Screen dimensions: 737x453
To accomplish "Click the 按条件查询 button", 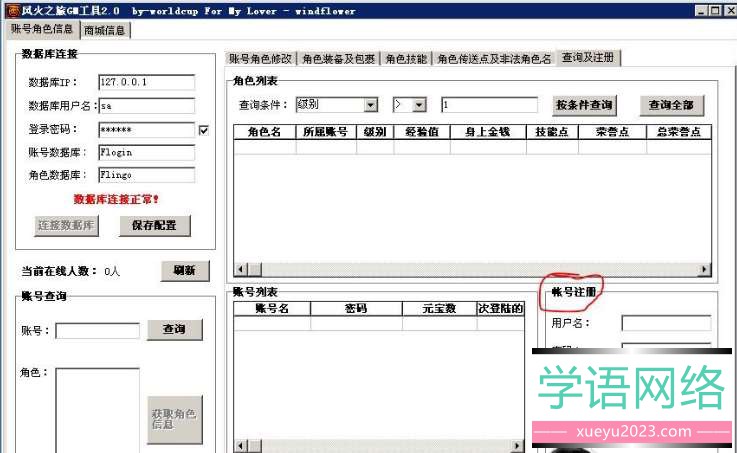I will (584, 105).
